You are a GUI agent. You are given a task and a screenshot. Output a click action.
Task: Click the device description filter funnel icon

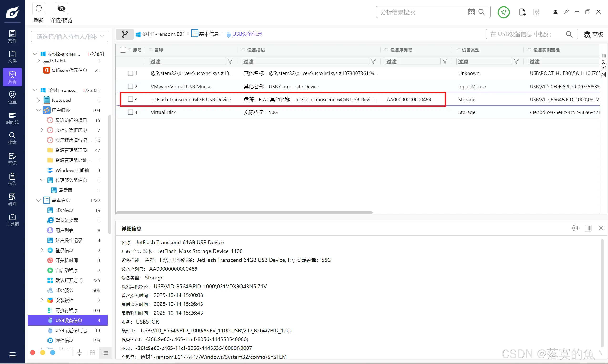click(x=373, y=61)
